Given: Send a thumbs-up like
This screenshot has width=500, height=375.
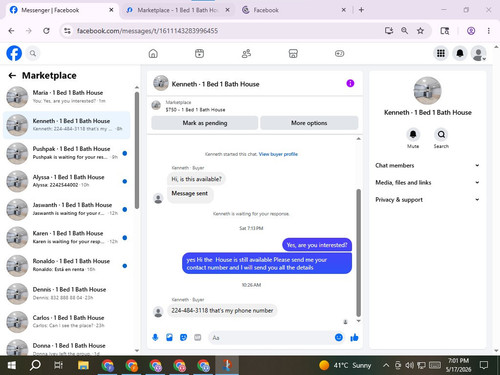Looking at the screenshot, I should [354, 337].
